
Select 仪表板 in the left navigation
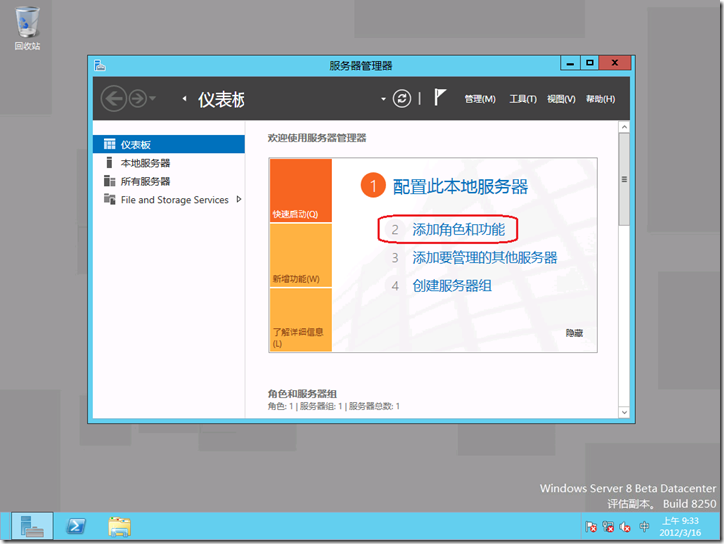tap(169, 144)
